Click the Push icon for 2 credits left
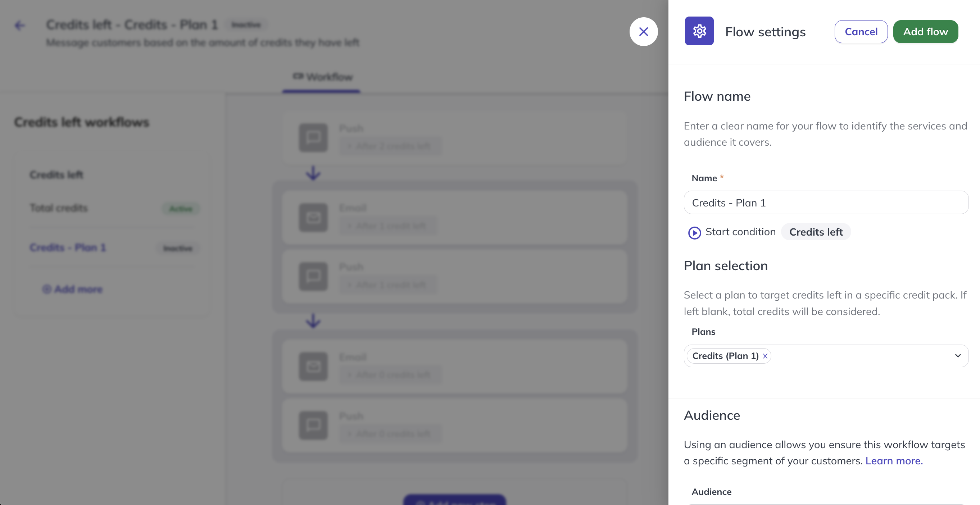The height and width of the screenshot is (505, 980). (x=313, y=137)
